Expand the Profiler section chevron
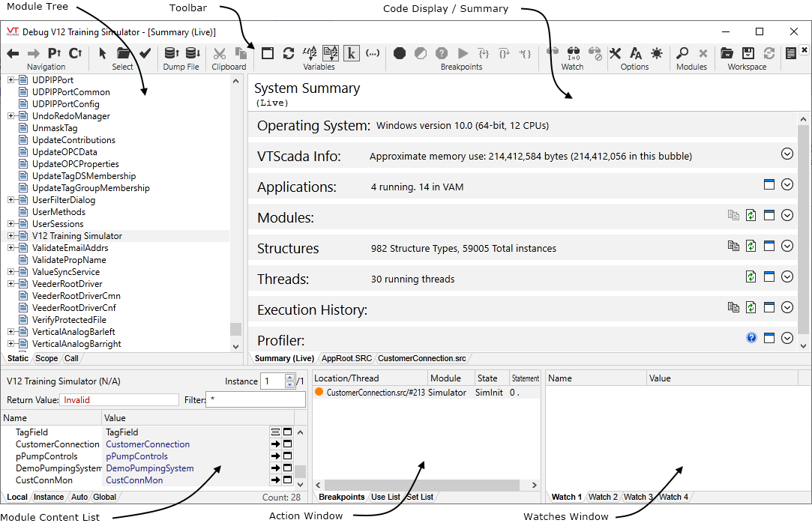Viewport: 812px width, 523px height. tap(787, 338)
